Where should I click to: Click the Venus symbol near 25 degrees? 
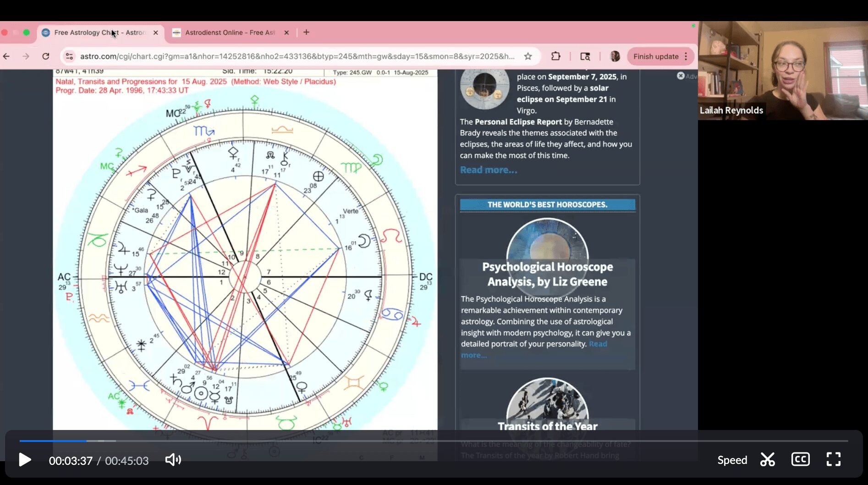point(302,387)
